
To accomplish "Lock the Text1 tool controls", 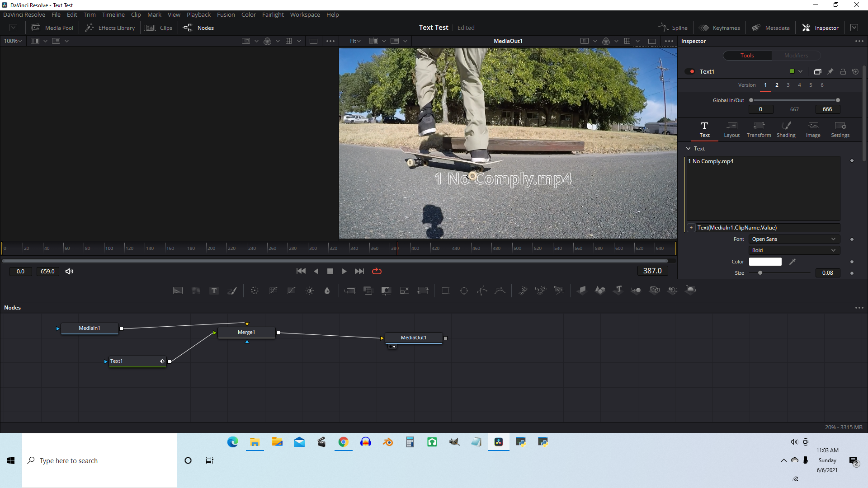I will (843, 71).
